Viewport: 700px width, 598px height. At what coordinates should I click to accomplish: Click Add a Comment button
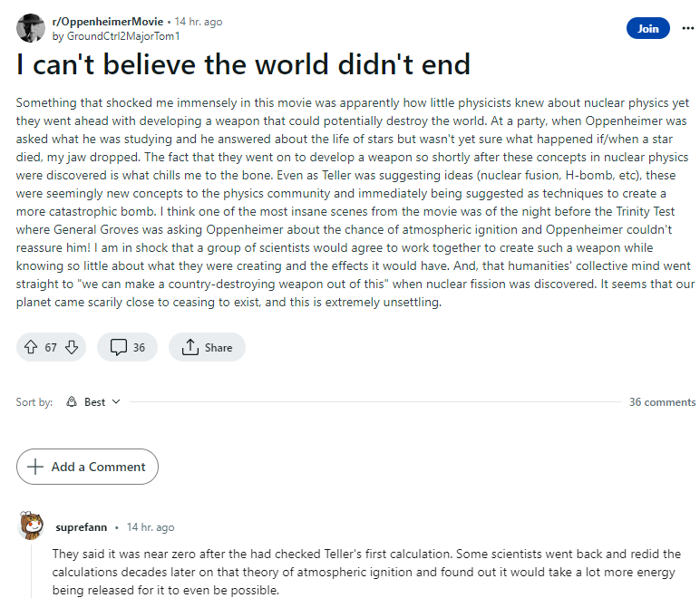(87, 467)
